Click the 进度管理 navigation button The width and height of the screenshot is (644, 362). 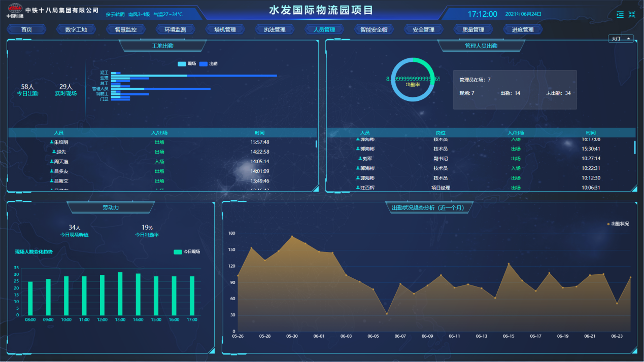(x=523, y=29)
